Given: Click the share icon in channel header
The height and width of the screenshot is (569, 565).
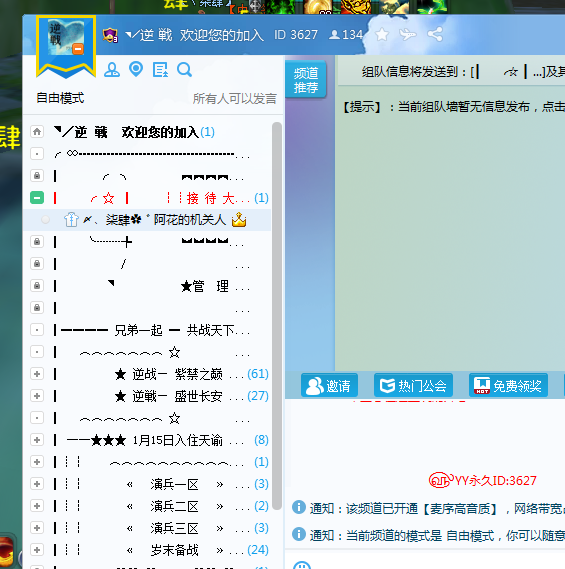Looking at the screenshot, I should point(435,34).
